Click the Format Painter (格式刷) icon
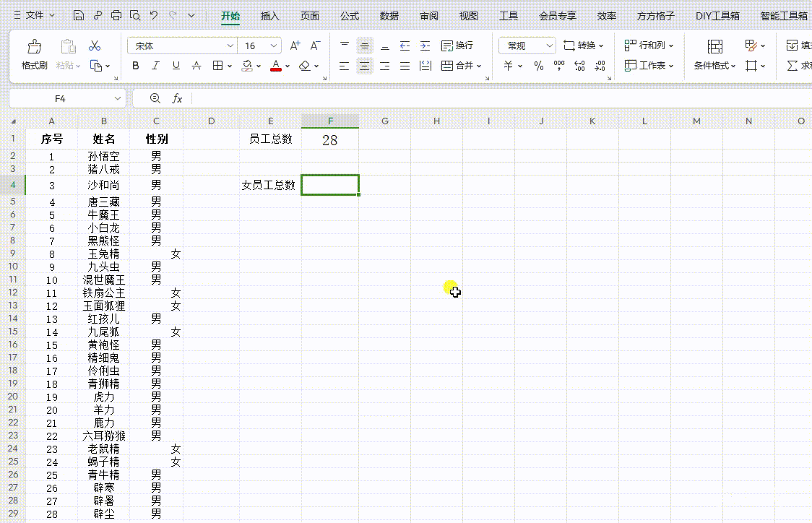The width and height of the screenshot is (812, 523). coord(34,47)
